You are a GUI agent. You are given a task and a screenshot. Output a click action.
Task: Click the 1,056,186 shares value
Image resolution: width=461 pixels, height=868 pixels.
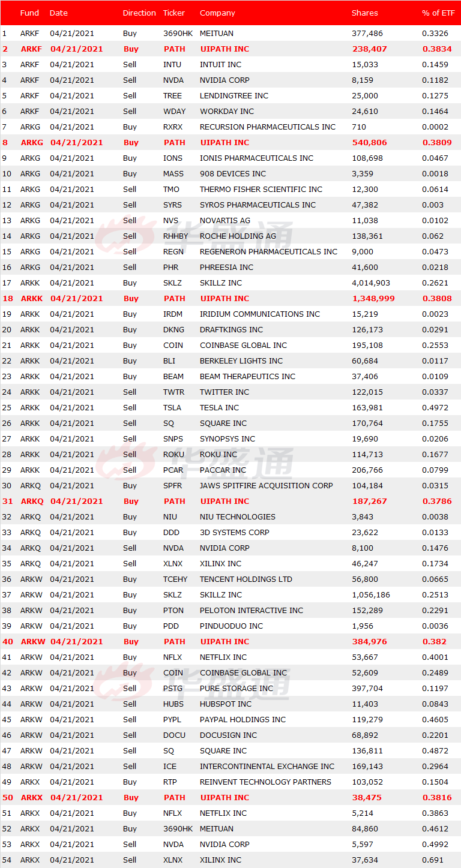(x=371, y=594)
